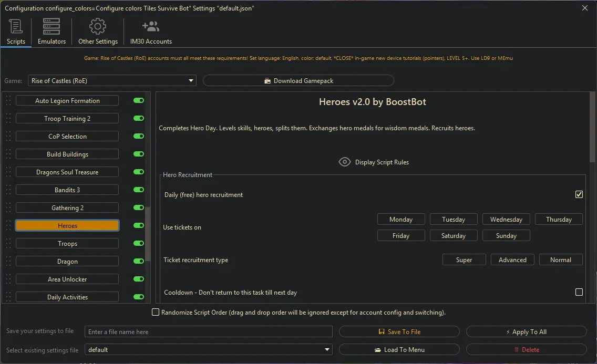Choose Friday for ticket use
Screen dimensions: 597x364
(x=401, y=236)
